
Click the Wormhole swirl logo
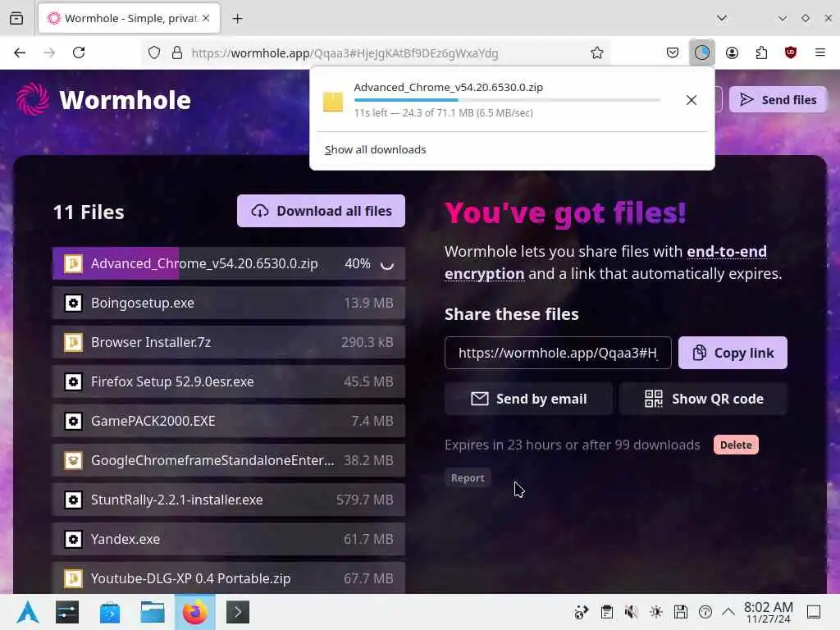click(32, 99)
